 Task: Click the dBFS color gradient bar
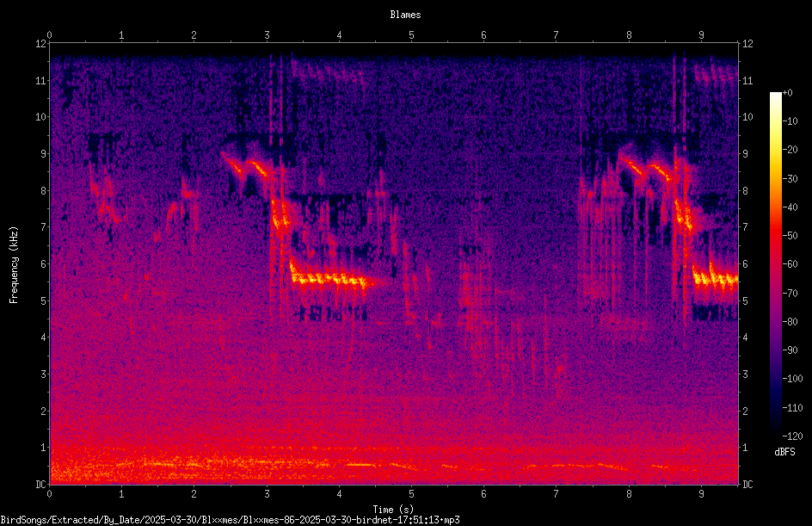[776, 264]
